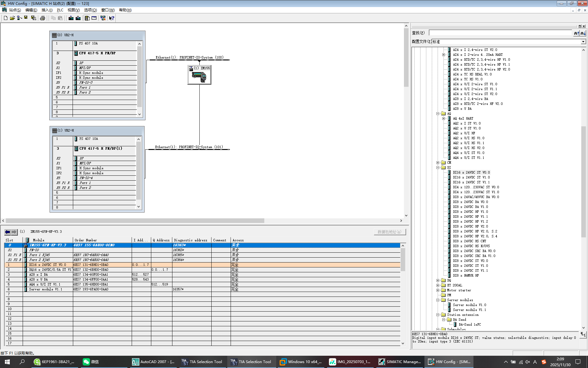Toggle the hardware Catalog toolbar icon
The image size is (588, 368).
[87, 18]
